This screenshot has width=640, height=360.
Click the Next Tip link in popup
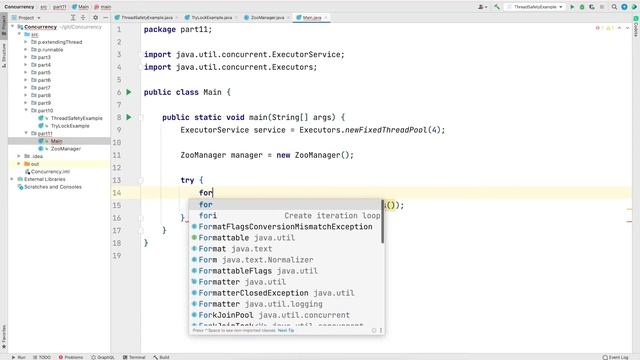tap(286, 330)
